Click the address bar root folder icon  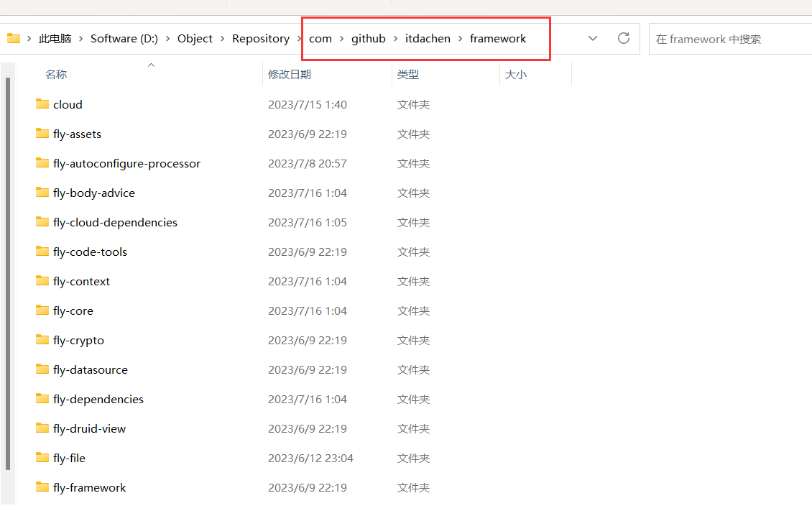click(x=13, y=39)
